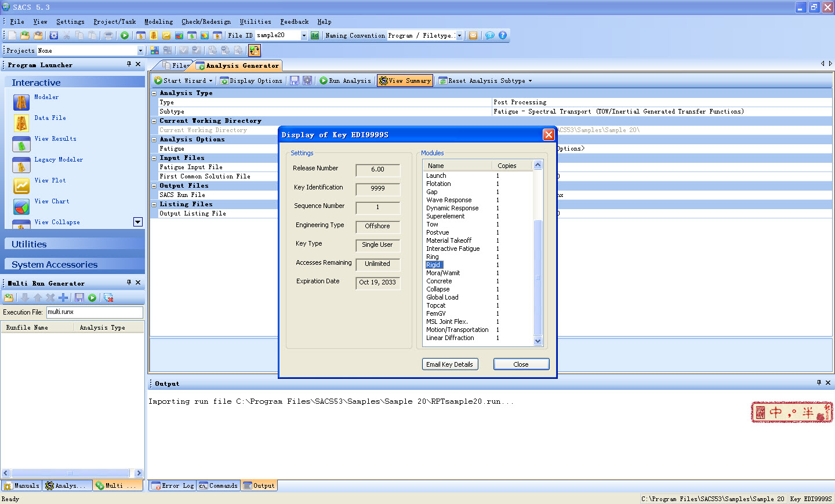Screen dimensions: 835x504
Task: Open the Naming Convention dropdown
Action: point(460,35)
